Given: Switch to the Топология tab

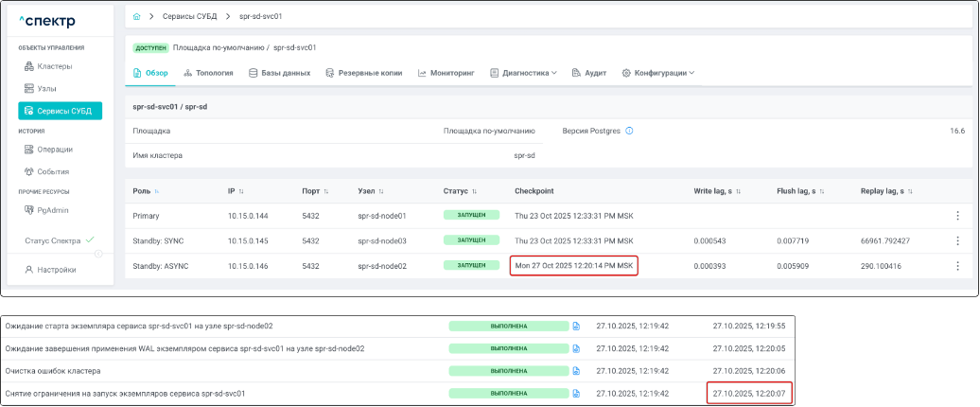Looking at the screenshot, I should coord(208,73).
